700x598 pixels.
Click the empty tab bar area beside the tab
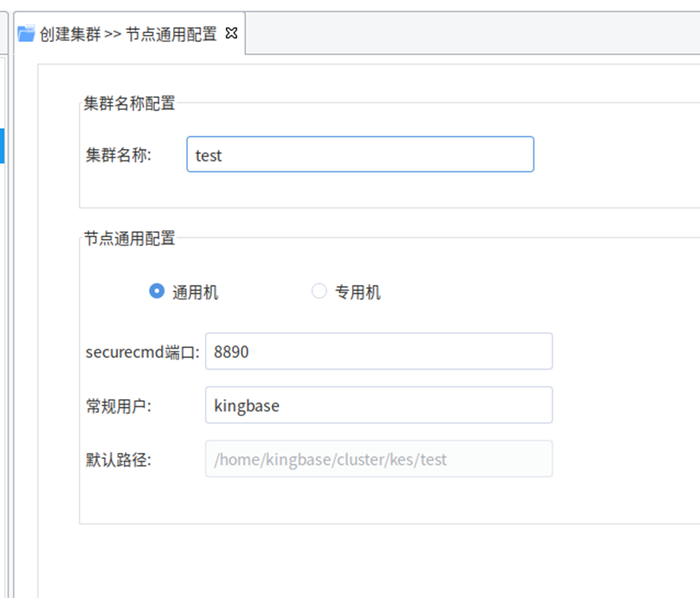(x=469, y=34)
